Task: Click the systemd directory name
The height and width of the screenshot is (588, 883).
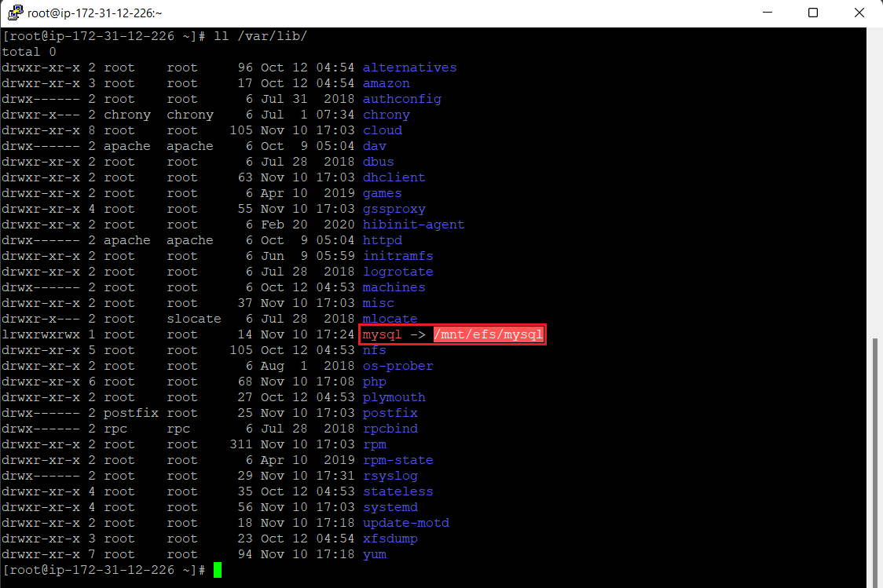Action: pos(390,506)
